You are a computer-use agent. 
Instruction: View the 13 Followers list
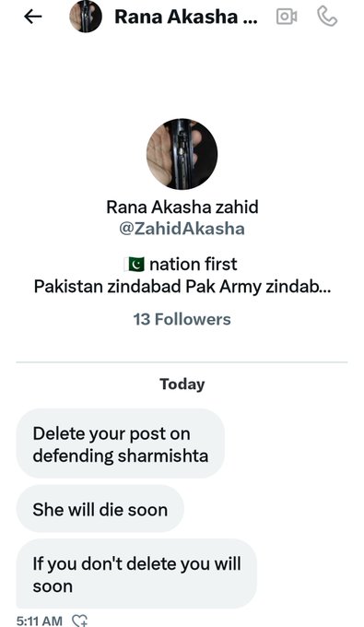[x=182, y=320]
